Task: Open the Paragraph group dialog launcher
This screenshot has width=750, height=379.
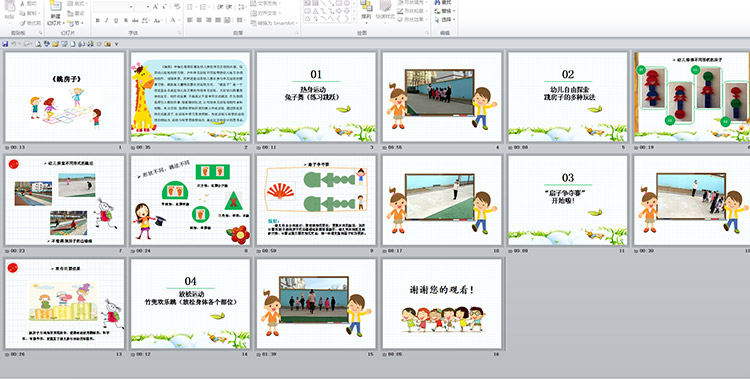Action: click(x=298, y=33)
